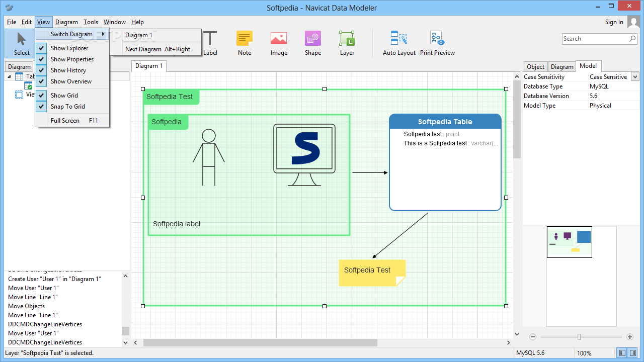Click Database Type MySQL value
This screenshot has width=644, height=362.
tap(599, 86)
